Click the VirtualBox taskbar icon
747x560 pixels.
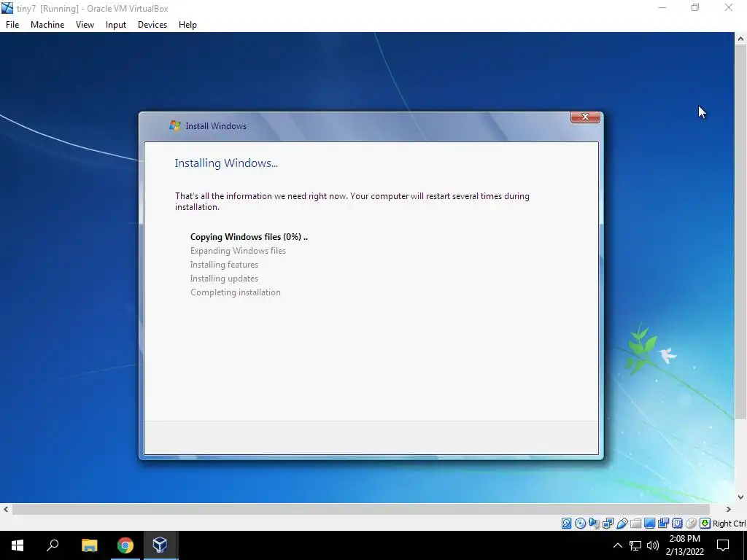[x=160, y=545]
